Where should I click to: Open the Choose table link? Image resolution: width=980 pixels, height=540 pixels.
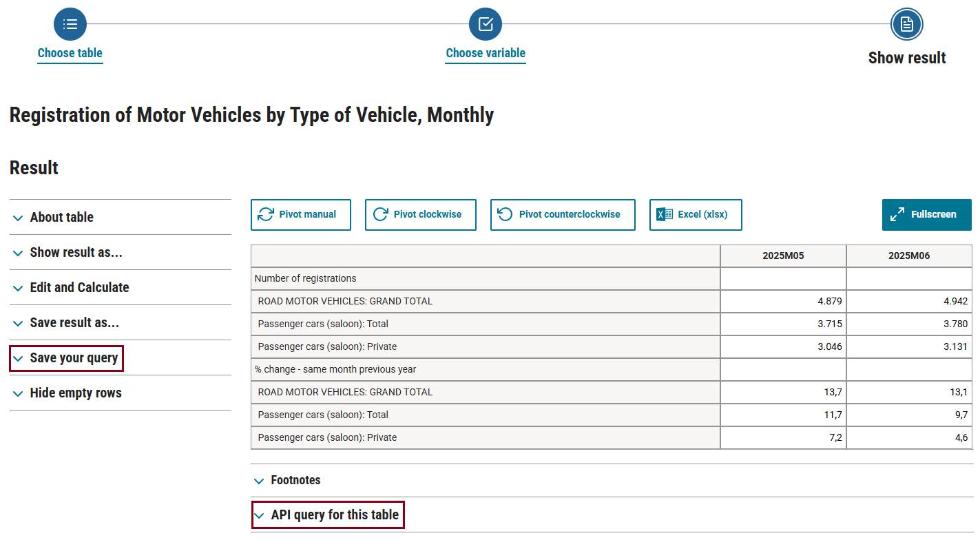(x=70, y=53)
